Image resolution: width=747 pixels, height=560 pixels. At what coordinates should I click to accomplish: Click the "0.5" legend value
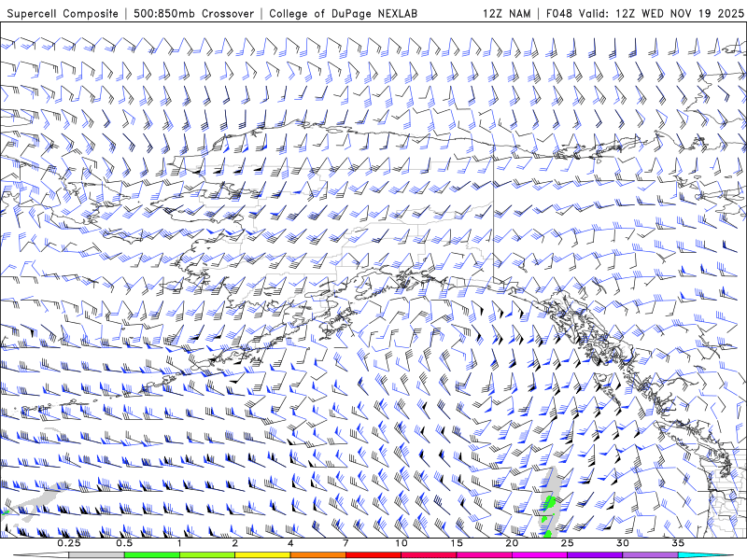coord(124,543)
